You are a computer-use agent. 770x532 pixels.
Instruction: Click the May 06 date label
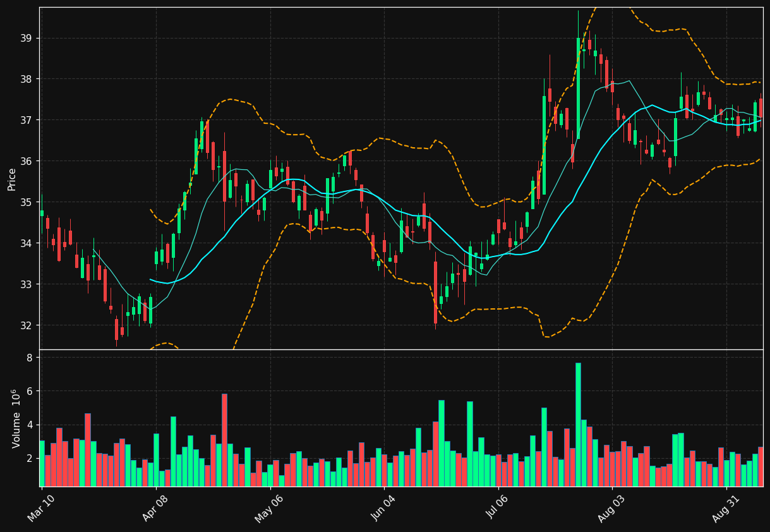(269, 507)
